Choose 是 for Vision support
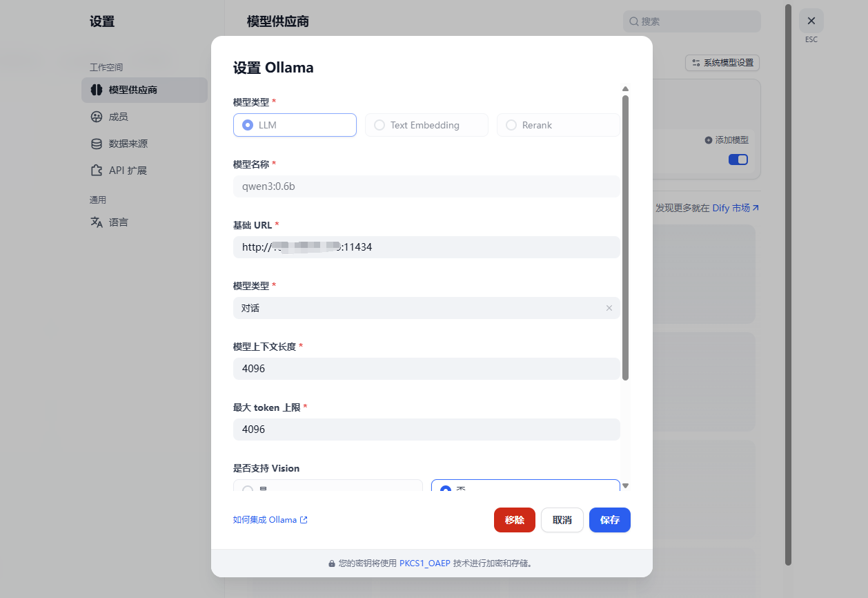Screen dimensions: 868x598 [x=328, y=485]
